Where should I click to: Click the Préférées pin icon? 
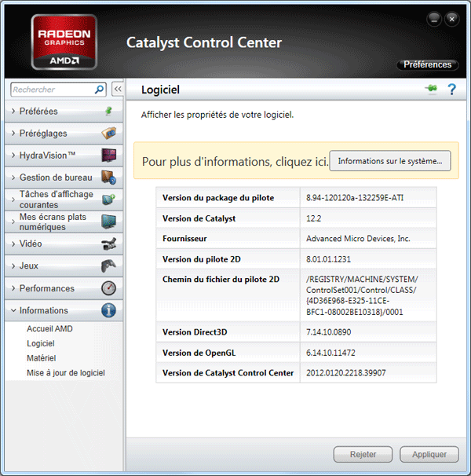108,111
